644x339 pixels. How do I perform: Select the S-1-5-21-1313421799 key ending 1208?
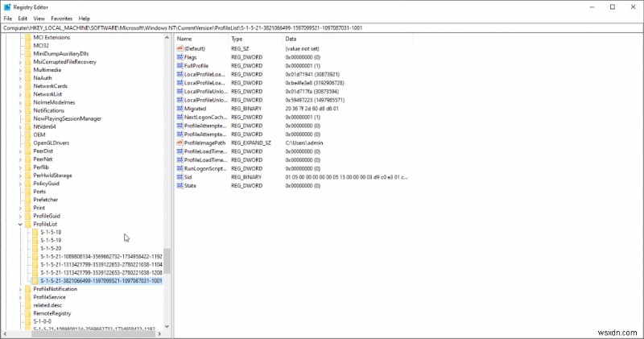101,273
